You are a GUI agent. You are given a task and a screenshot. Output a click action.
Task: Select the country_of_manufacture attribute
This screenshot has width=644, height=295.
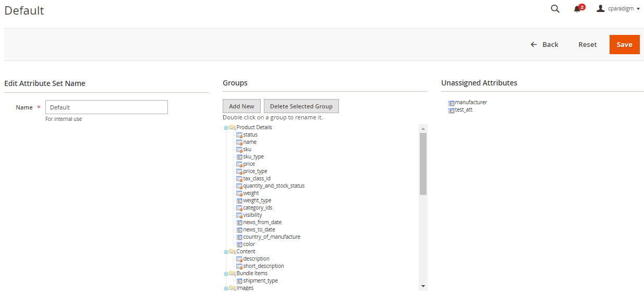271,237
